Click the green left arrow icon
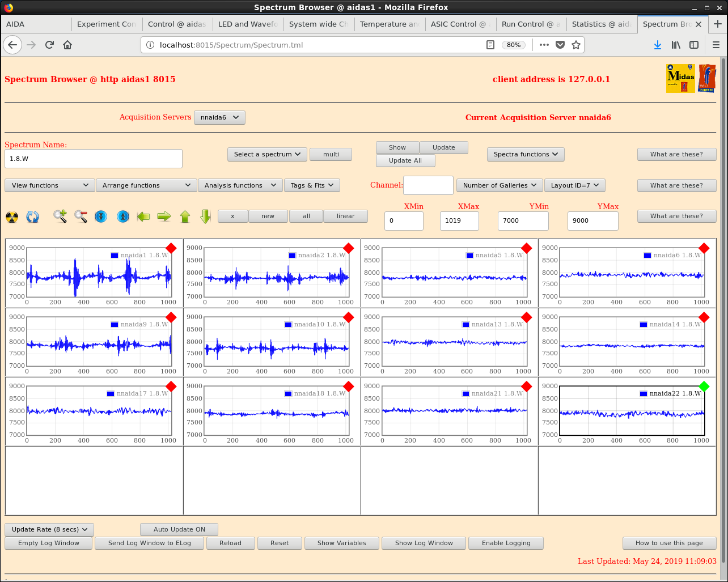Viewport: 728px width, 582px height. click(143, 216)
